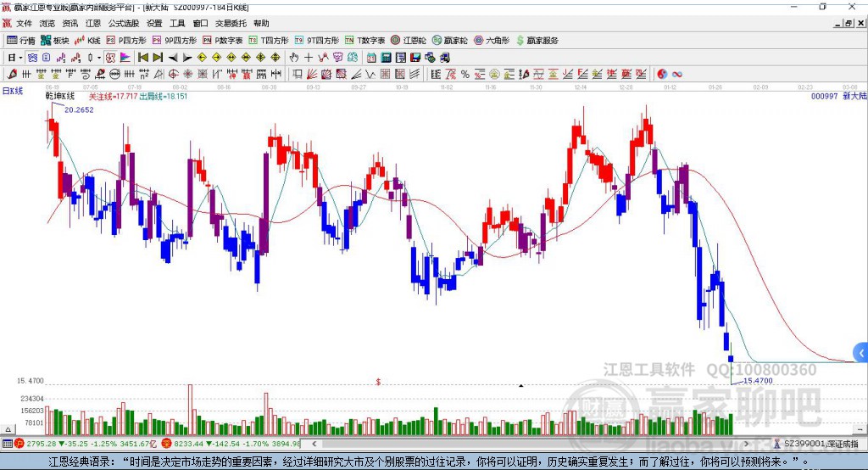The image size is (868, 470).
Task: Step back with black left arrow
Action: pyautogui.click(x=173, y=58)
